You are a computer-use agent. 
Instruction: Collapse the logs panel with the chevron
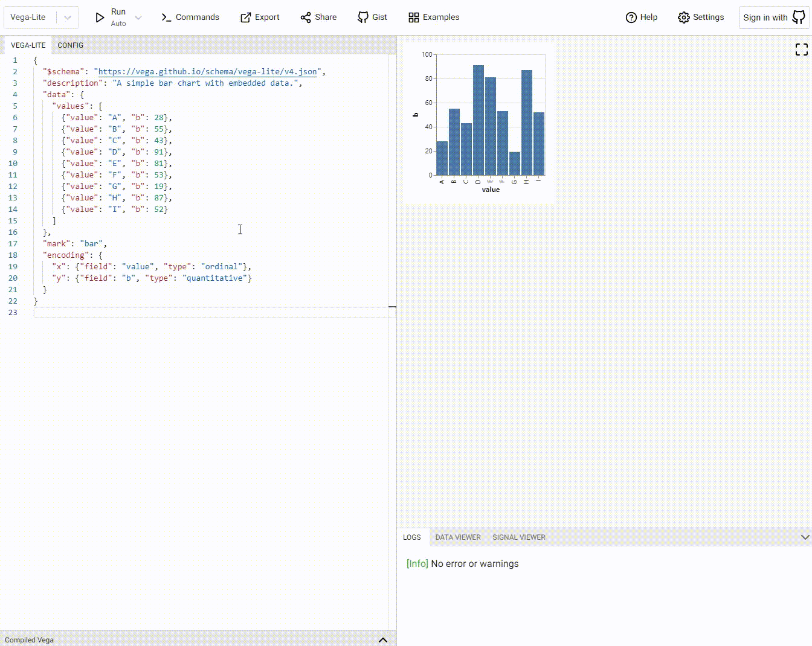coord(805,537)
